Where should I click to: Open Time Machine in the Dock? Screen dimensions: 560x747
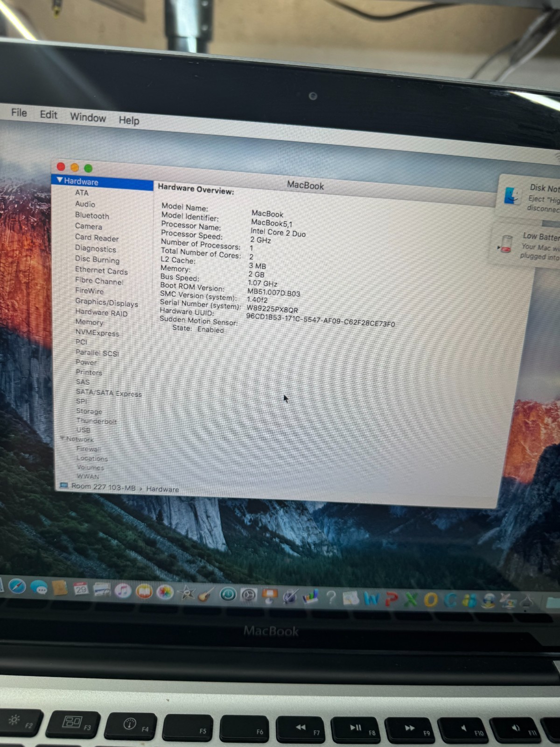pos(228,594)
